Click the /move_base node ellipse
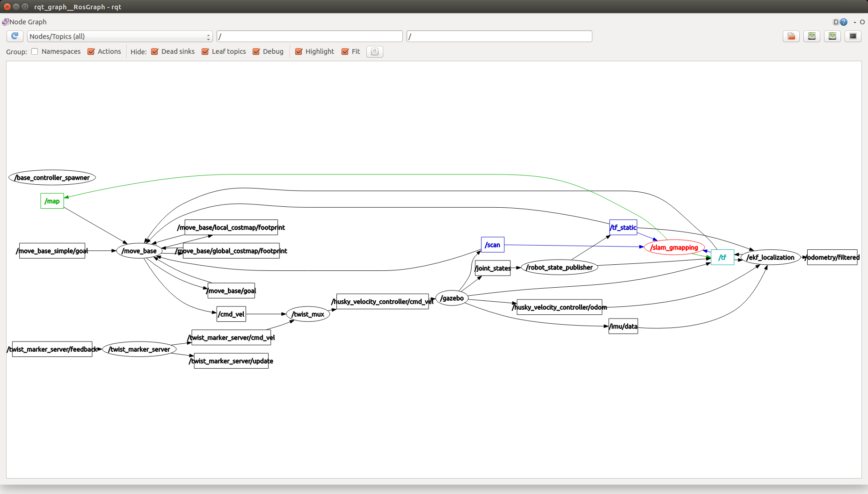 (x=139, y=251)
